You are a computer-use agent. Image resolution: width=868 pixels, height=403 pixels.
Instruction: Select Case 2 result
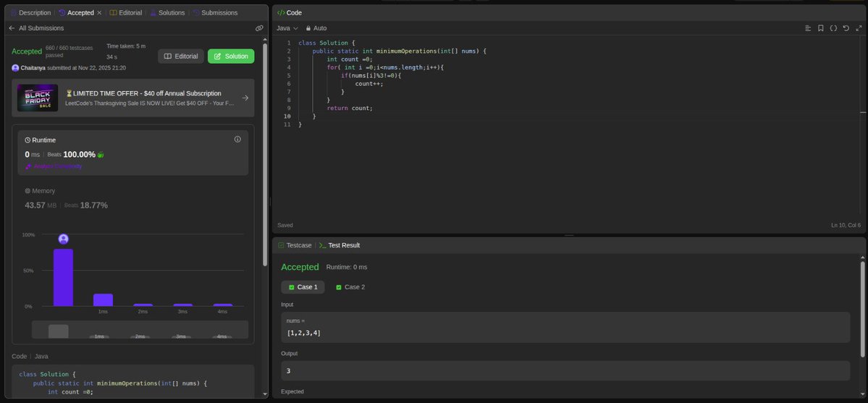click(x=350, y=287)
